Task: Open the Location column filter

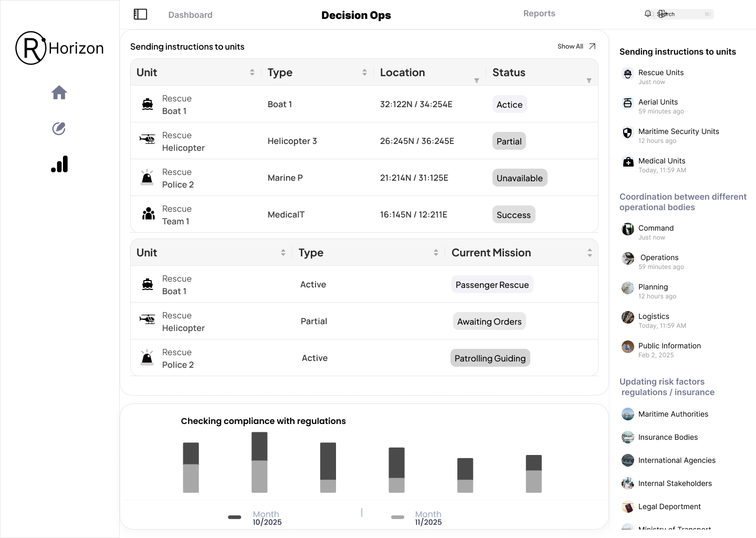Action: 477,80
